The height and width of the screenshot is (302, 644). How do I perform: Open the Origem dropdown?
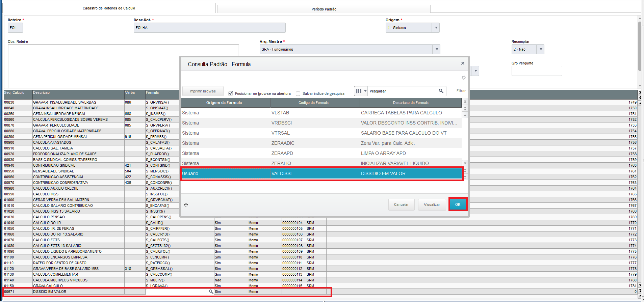tap(436, 28)
